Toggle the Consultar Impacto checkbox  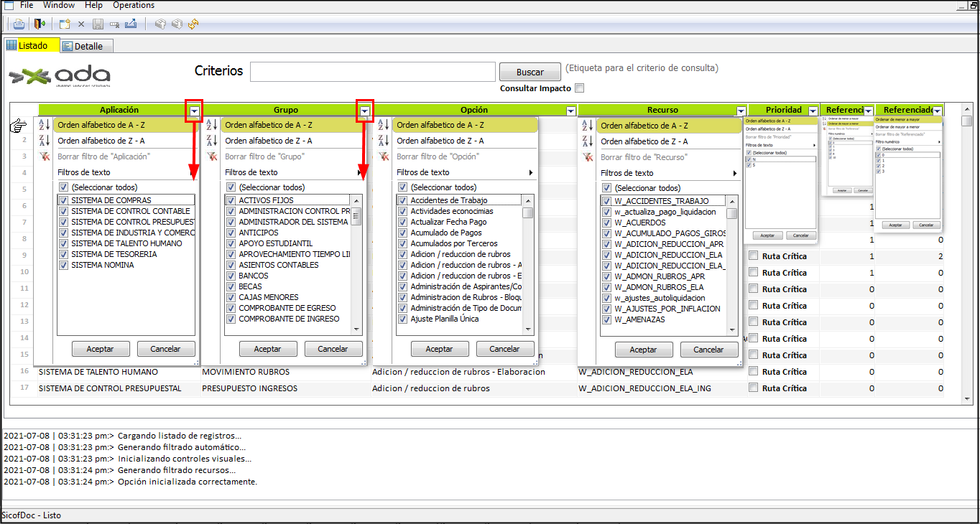(x=580, y=88)
